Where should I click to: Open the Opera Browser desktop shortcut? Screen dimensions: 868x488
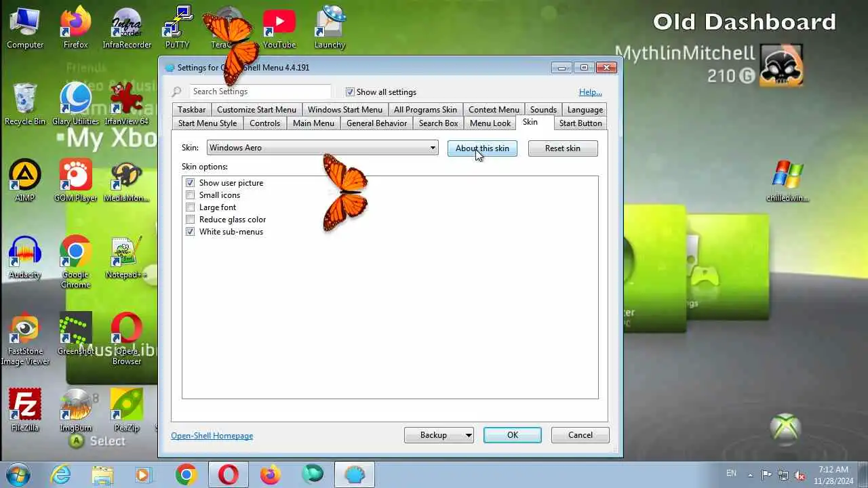click(x=127, y=339)
